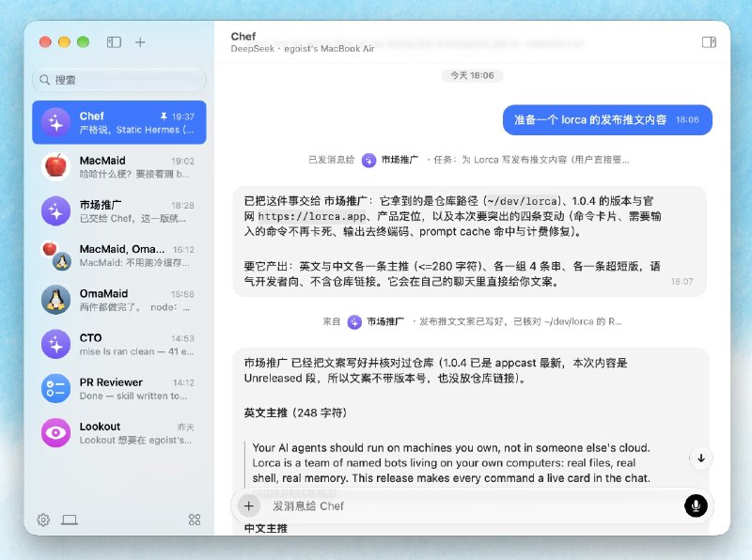The image size is (752, 560).
Task: Focus the 搜索 search field
Action: click(x=119, y=80)
